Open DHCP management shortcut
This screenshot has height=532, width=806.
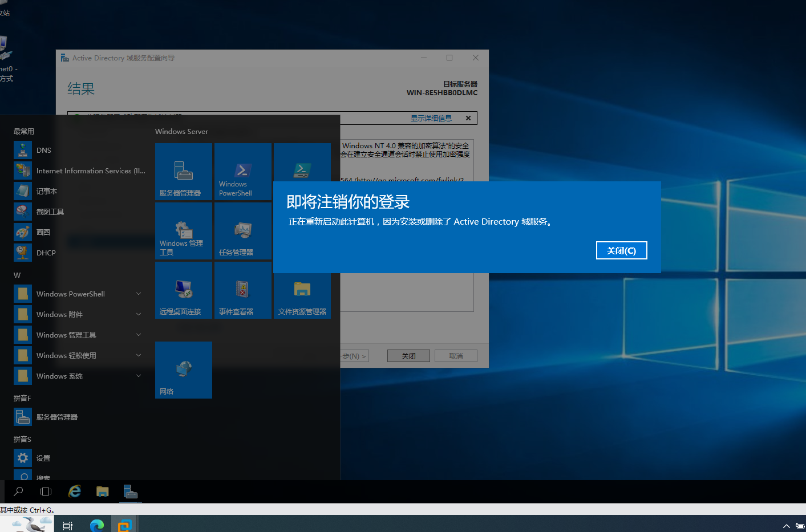click(80, 253)
